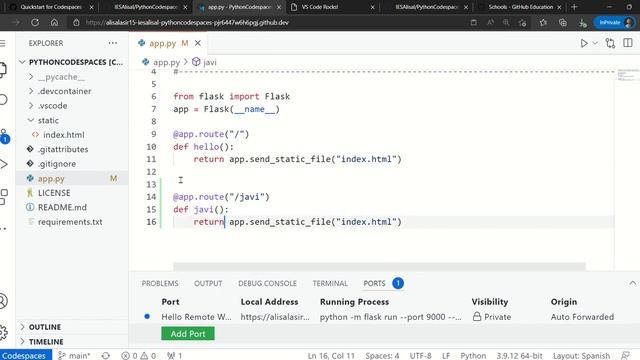Change end of line via LF
This screenshot has height=360, width=640.
pos(446,356)
